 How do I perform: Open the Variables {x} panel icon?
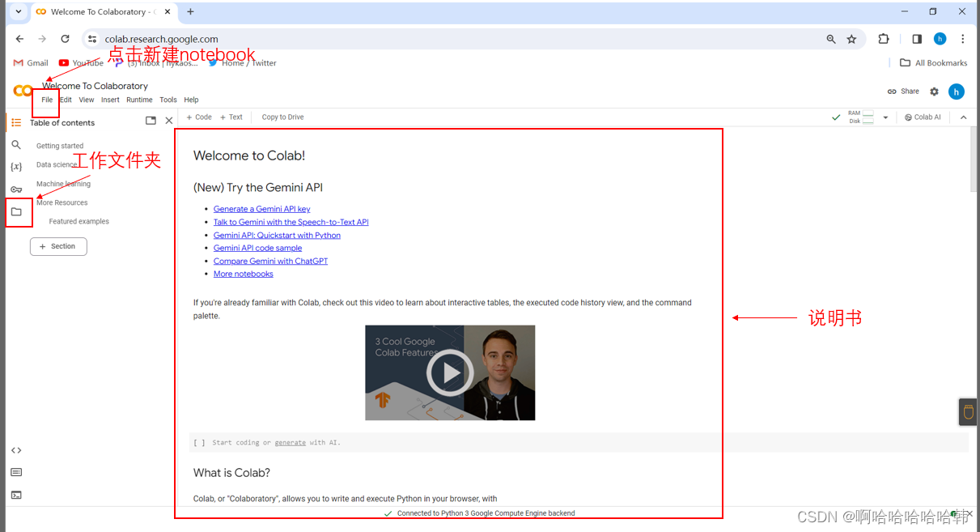click(x=16, y=167)
